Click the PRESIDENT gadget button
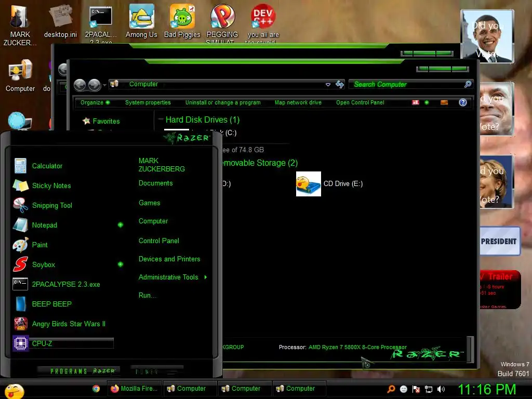 499,241
